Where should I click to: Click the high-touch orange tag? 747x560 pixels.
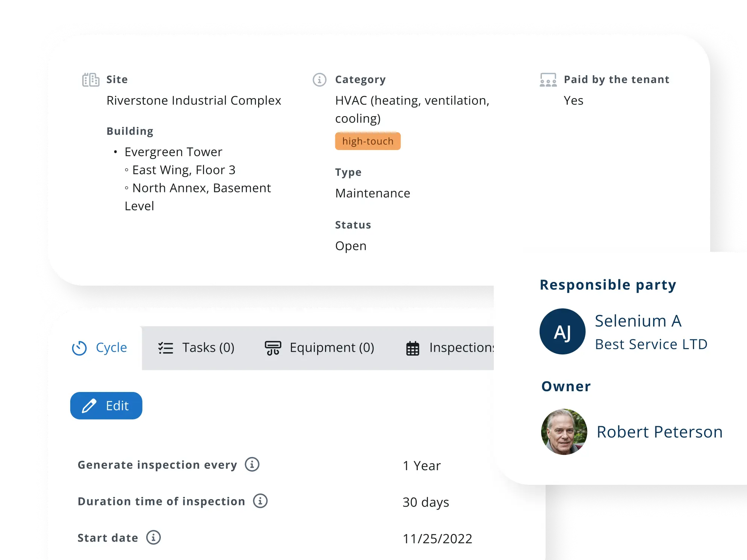coord(368,141)
